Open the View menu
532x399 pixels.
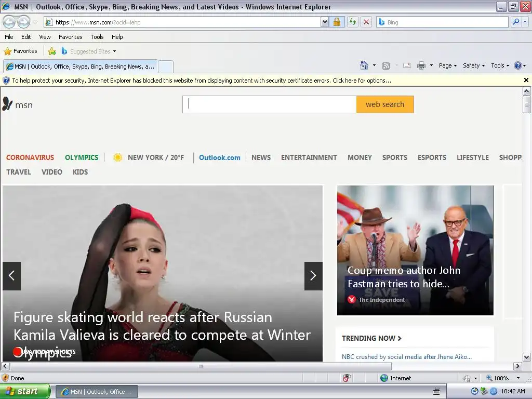click(45, 37)
